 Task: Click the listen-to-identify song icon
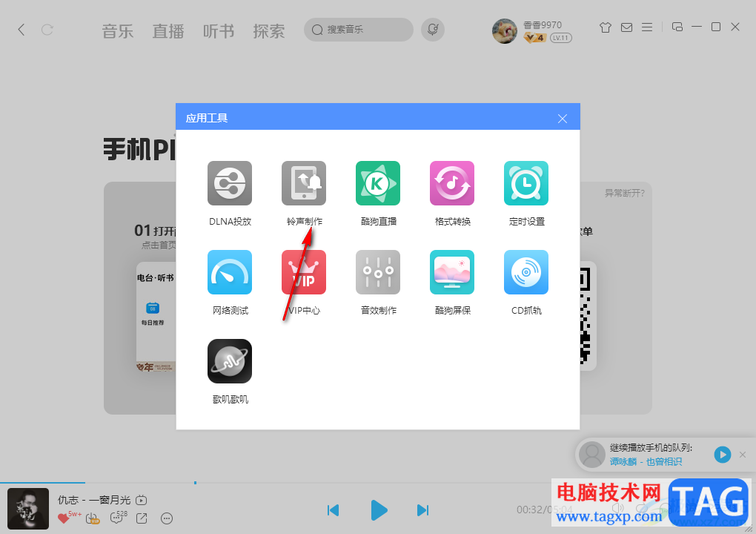[433, 30]
